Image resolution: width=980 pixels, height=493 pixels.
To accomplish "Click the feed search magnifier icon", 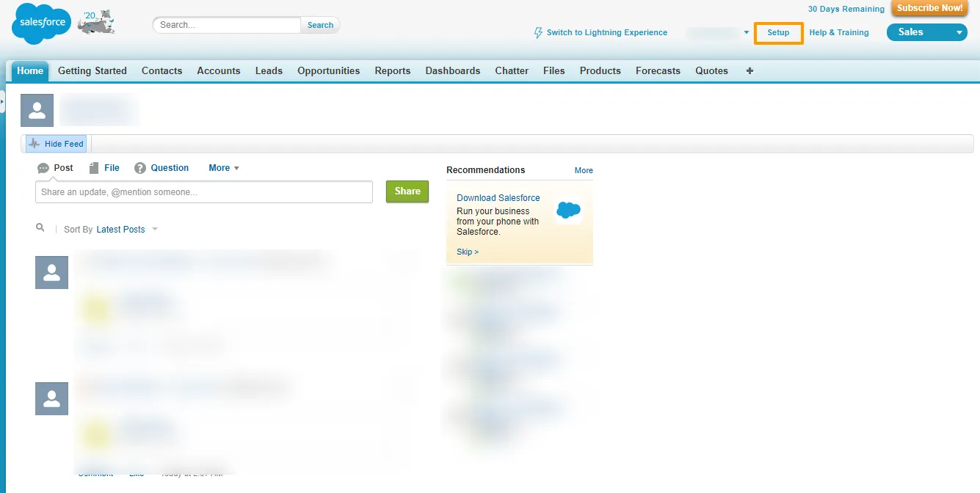I will pyautogui.click(x=40, y=228).
